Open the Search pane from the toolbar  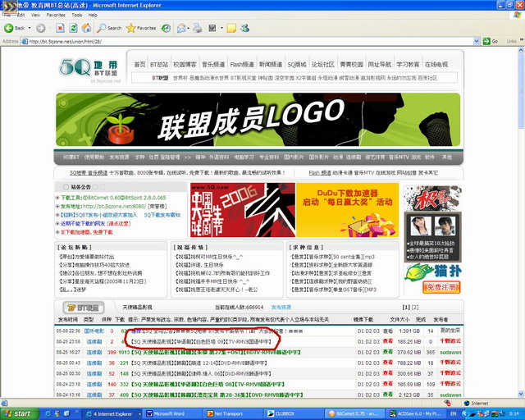109,28
